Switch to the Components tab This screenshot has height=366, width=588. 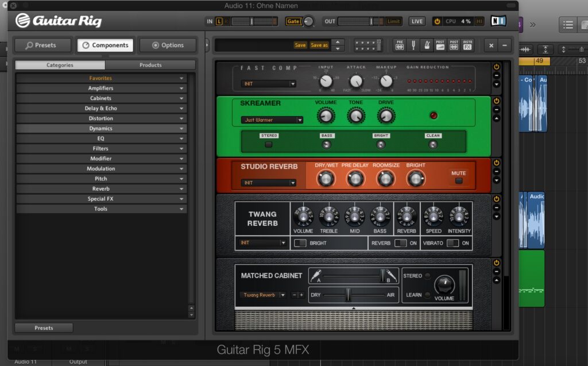(x=106, y=45)
